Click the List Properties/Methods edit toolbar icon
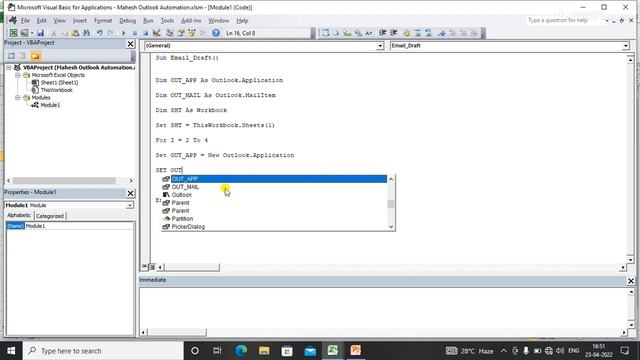 click(x=325, y=33)
